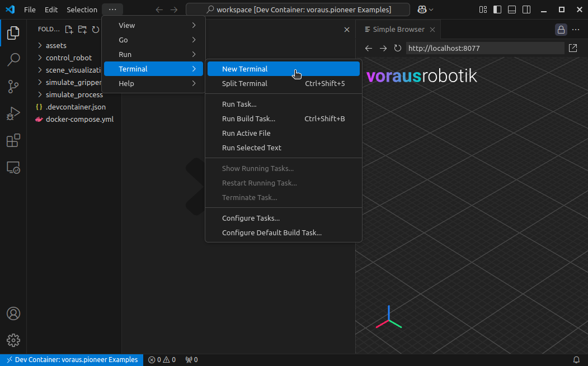
Task: Choose Run Active File
Action: (284, 134)
